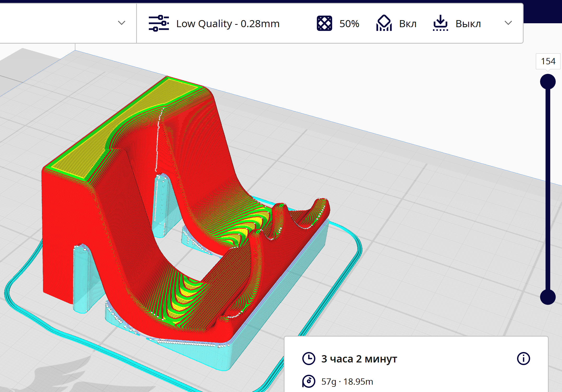Click the infill density pattern icon
The height and width of the screenshot is (392, 562).
(324, 24)
